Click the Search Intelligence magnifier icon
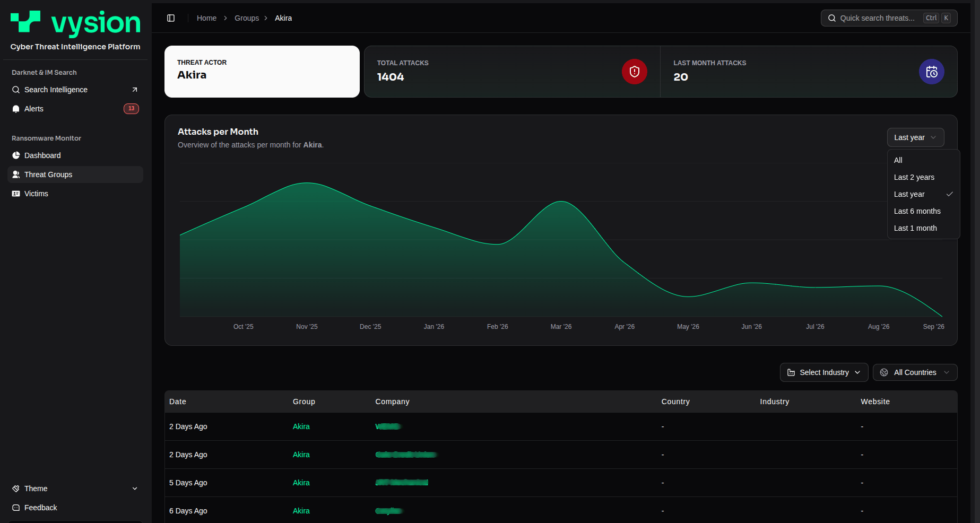Image resolution: width=980 pixels, height=523 pixels. 16,90
